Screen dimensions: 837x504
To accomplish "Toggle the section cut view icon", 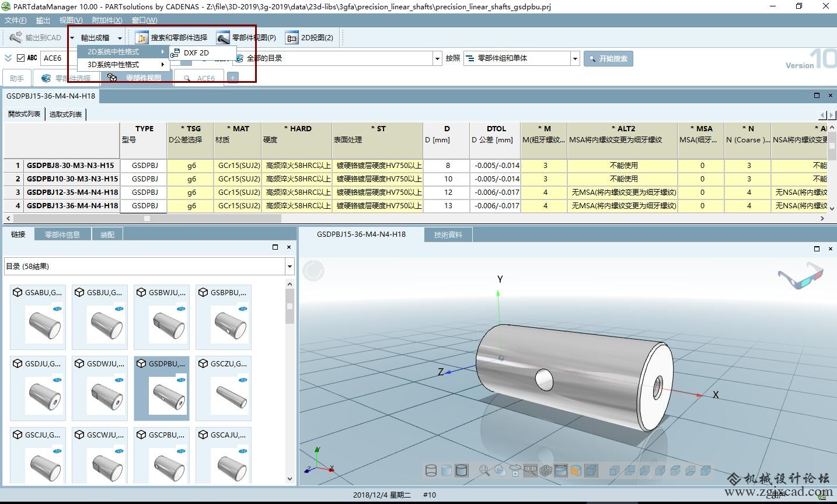I will (x=576, y=470).
